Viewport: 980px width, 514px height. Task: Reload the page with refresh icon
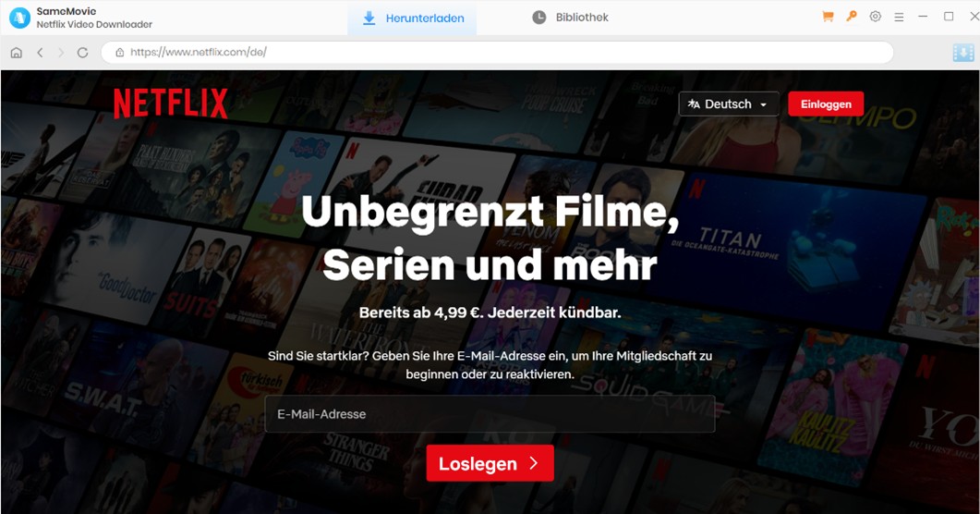[82, 53]
